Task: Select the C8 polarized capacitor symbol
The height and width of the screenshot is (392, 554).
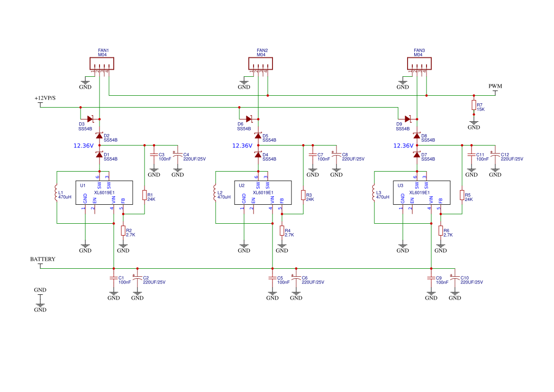Action: click(x=336, y=154)
